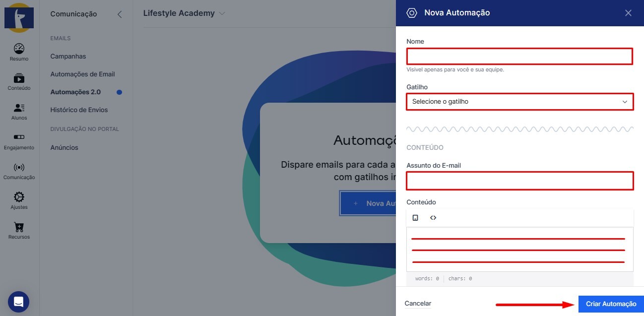Screen dimensions: 644x316
Task: Select Histórico de Envios menu item
Action: point(79,110)
